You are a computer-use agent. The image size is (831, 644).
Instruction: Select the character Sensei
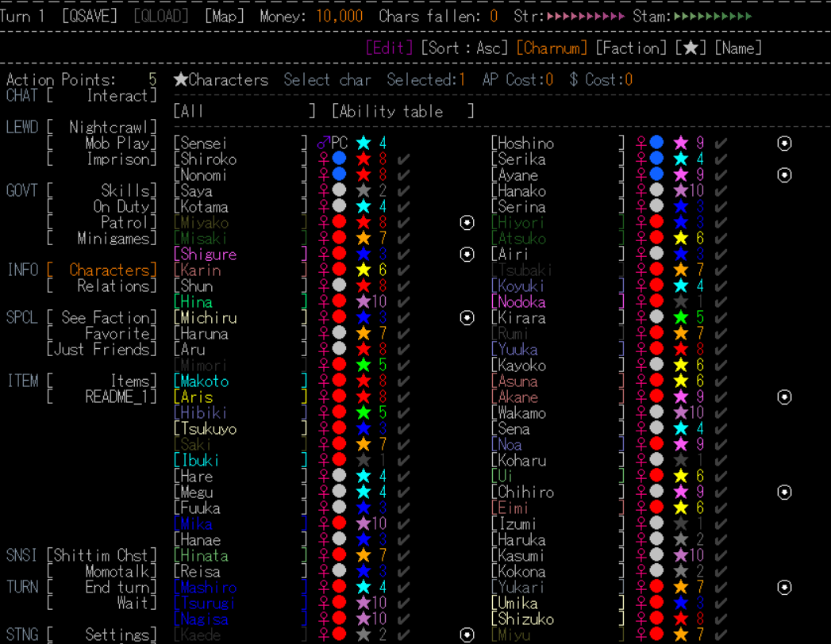pyautogui.click(x=240, y=143)
